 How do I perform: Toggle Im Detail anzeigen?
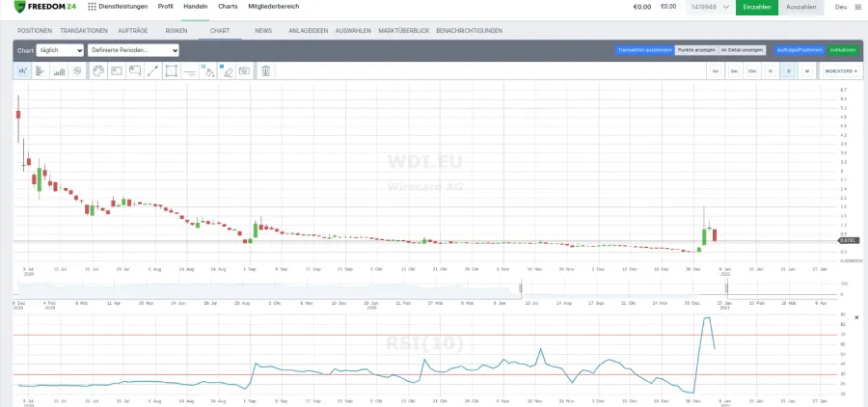(743, 50)
